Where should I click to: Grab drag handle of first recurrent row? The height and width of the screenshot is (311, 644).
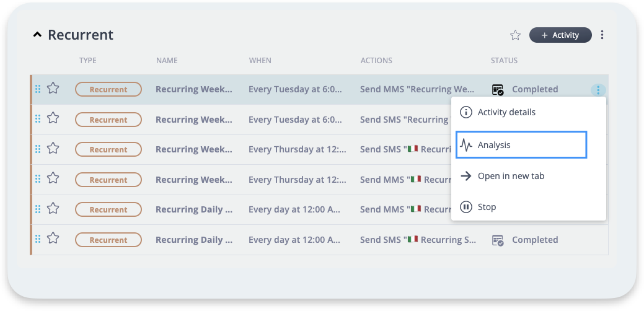pyautogui.click(x=38, y=89)
